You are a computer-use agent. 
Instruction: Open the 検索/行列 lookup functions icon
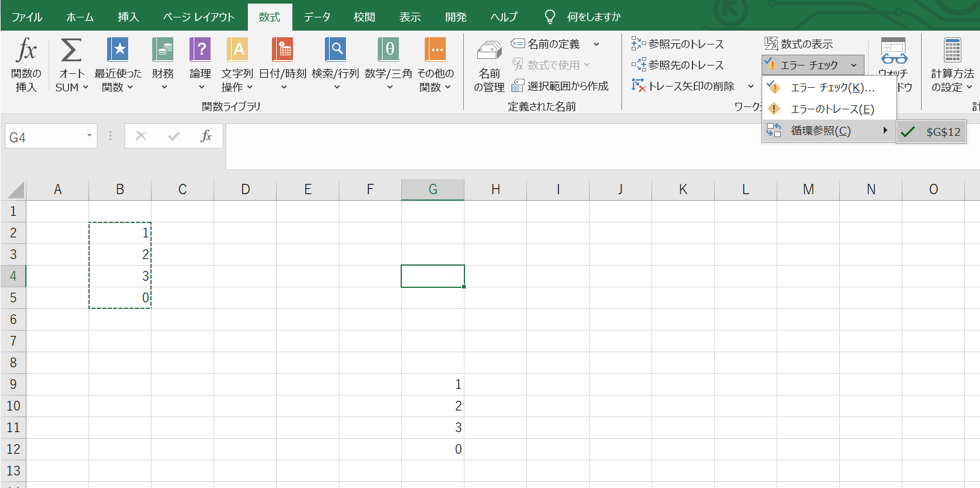point(335,50)
